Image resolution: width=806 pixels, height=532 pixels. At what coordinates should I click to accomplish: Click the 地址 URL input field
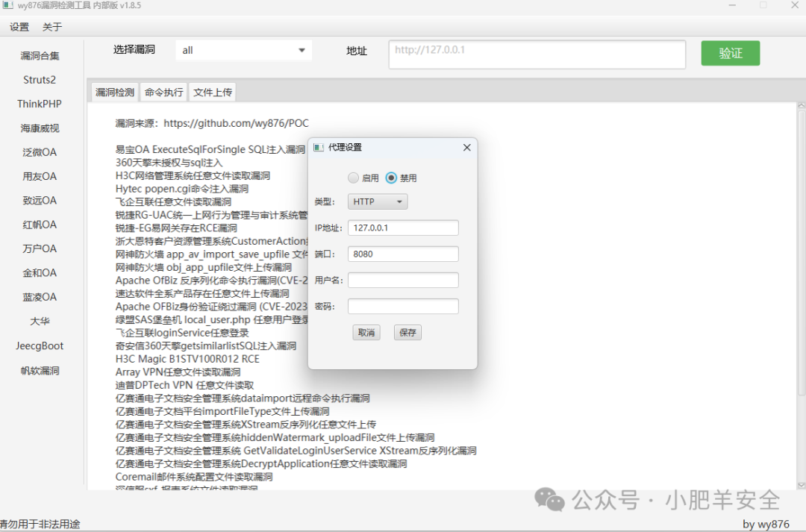click(x=537, y=54)
